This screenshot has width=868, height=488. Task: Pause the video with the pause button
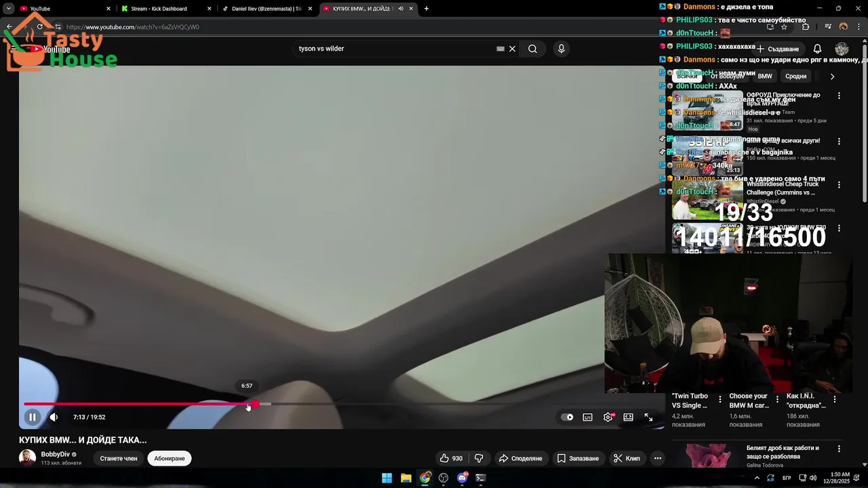pyautogui.click(x=32, y=417)
